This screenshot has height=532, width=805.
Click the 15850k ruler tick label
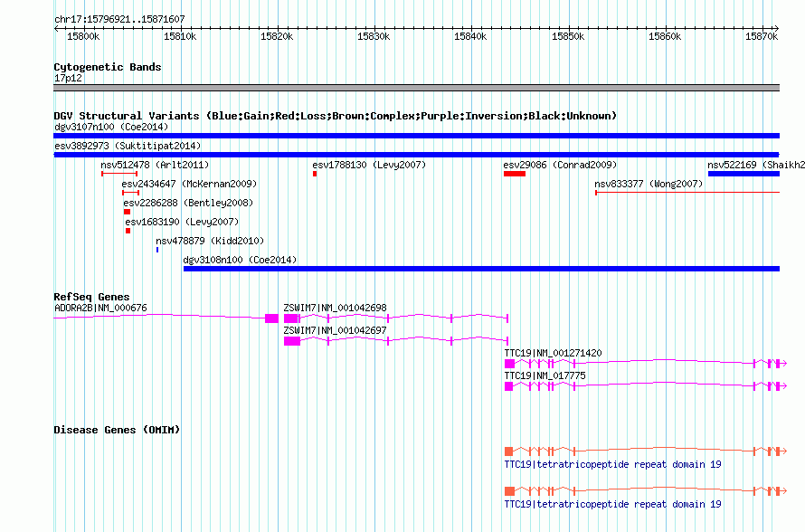pos(568,36)
